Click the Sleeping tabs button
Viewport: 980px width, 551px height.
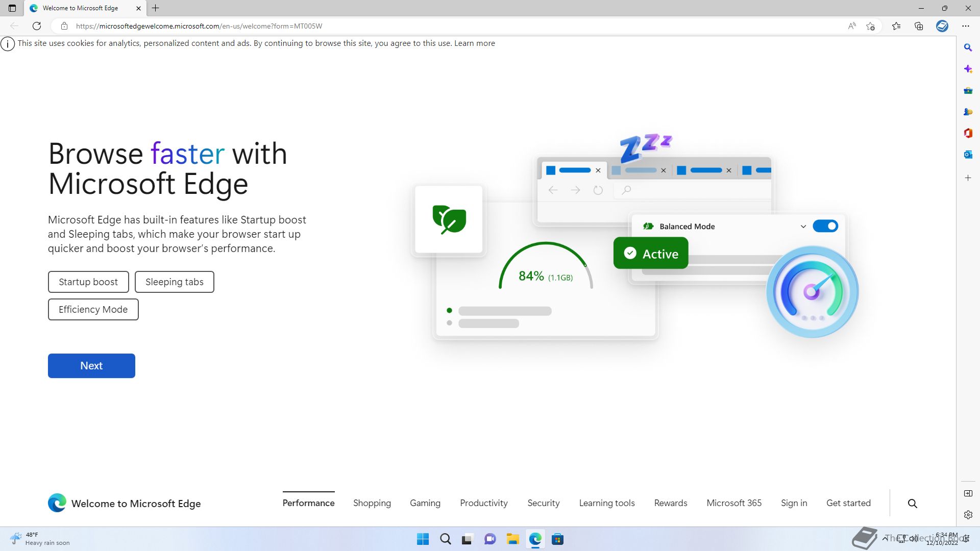(175, 282)
